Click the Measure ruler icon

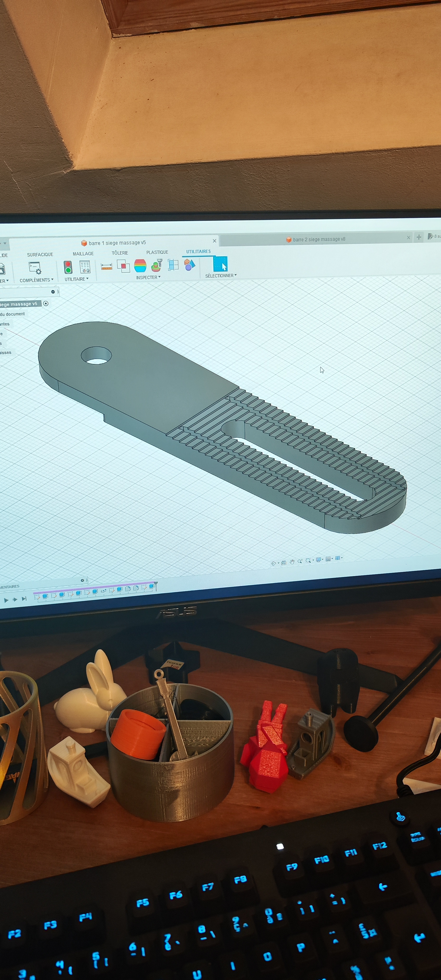coord(106,267)
